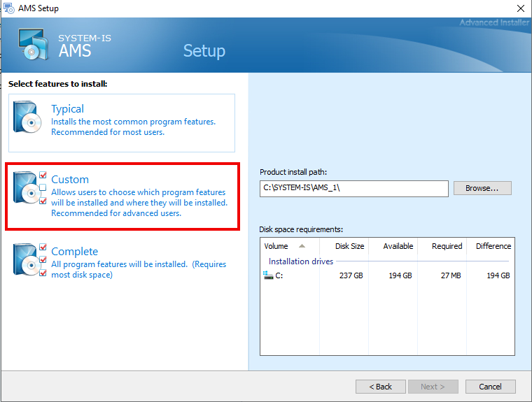Click the SYSTEM-IS AMS logo in banner
Screen dimensions: 532x402
pyautogui.click(x=32, y=45)
